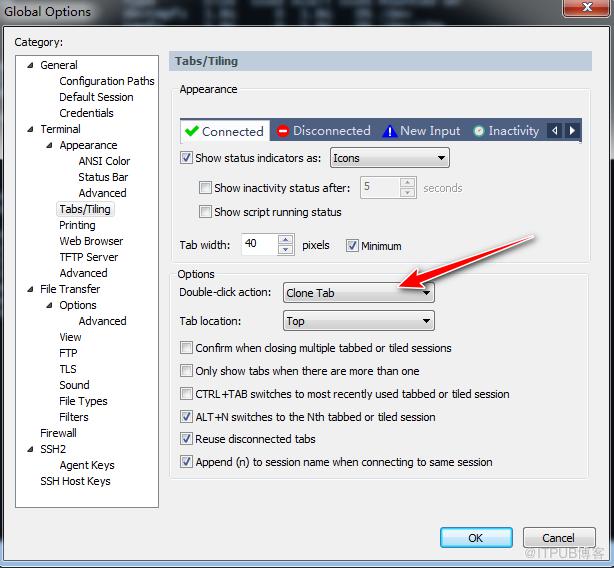
Task: Select Credentials category
Action: click(x=87, y=113)
